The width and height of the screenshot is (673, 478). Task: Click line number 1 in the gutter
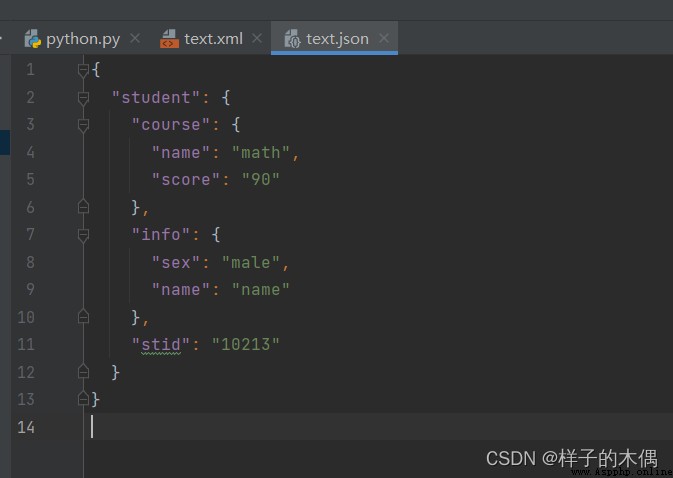coord(30,70)
